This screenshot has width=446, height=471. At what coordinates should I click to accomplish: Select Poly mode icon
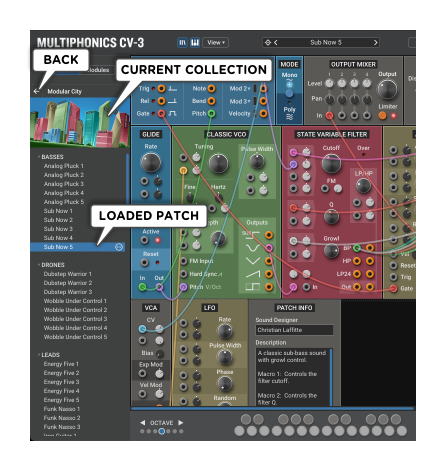pos(289,117)
